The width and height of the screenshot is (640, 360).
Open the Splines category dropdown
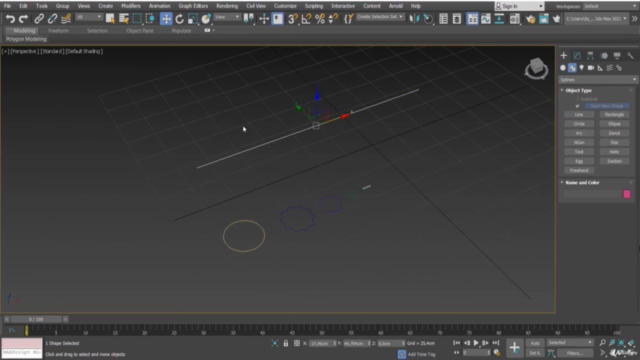(598, 80)
